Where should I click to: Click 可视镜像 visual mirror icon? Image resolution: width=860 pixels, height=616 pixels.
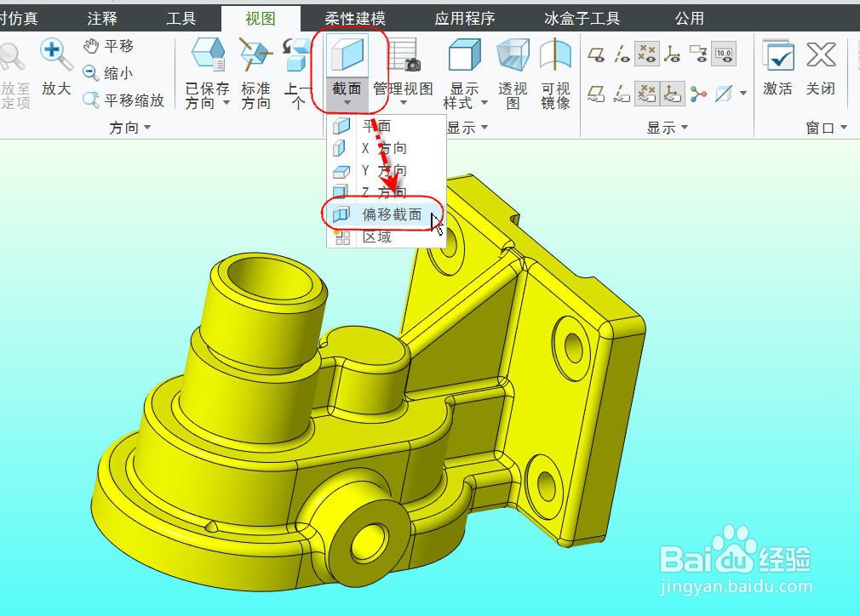coord(555,54)
